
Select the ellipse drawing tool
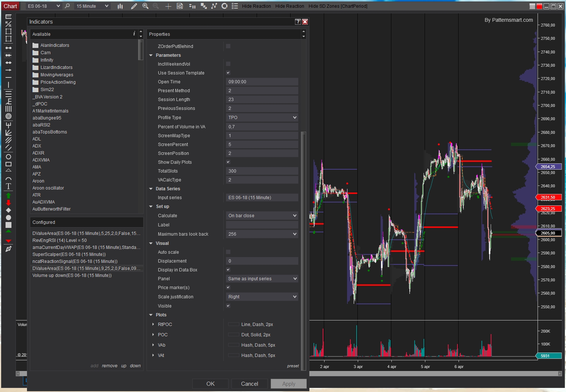8,157
